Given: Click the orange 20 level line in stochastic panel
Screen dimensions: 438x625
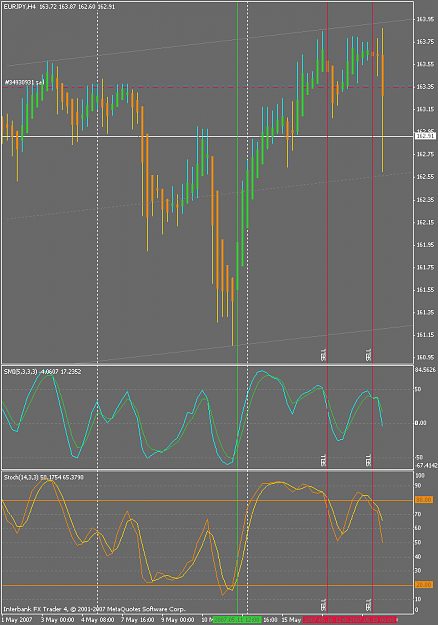Looking at the screenshot, I should coord(207,585).
